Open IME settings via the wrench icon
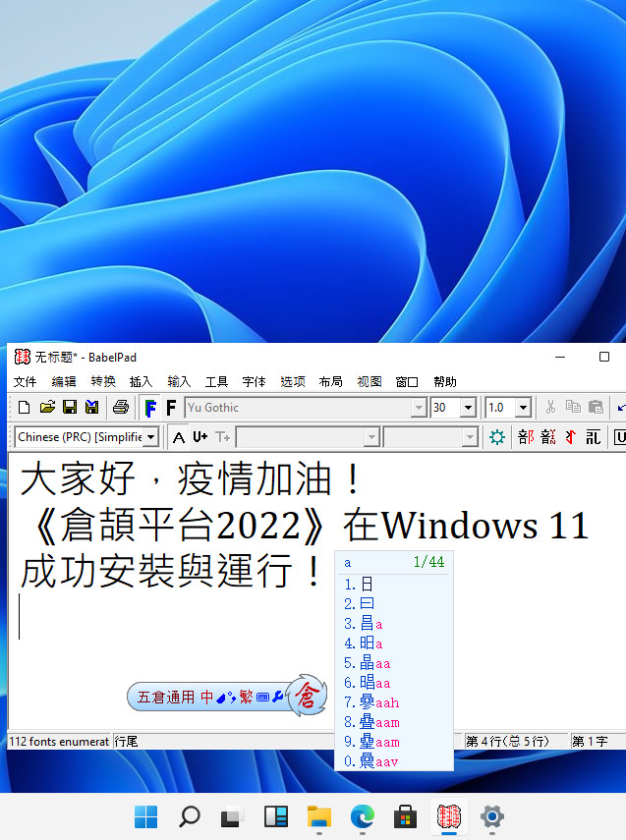This screenshot has width=626, height=840. click(278, 697)
